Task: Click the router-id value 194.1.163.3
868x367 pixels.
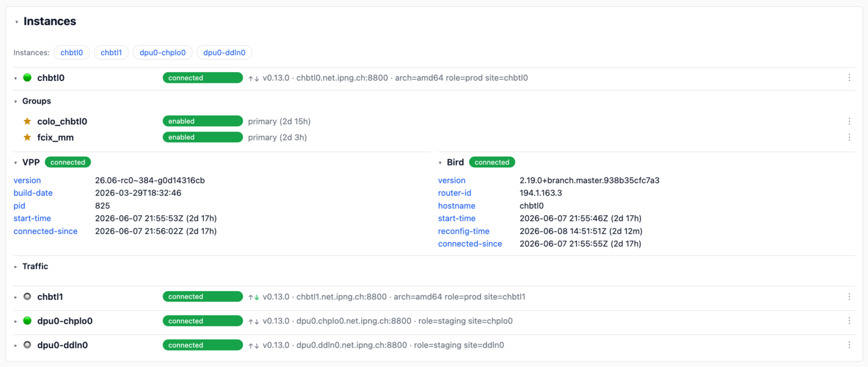Action: 541,193
